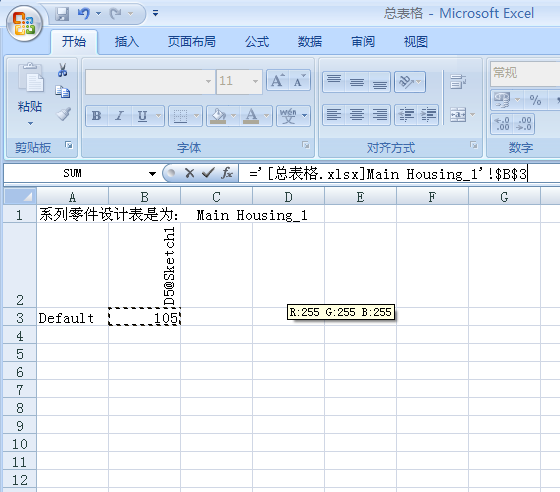Click the Cut scissors icon
This screenshot has height=492, width=560.
tap(62, 70)
